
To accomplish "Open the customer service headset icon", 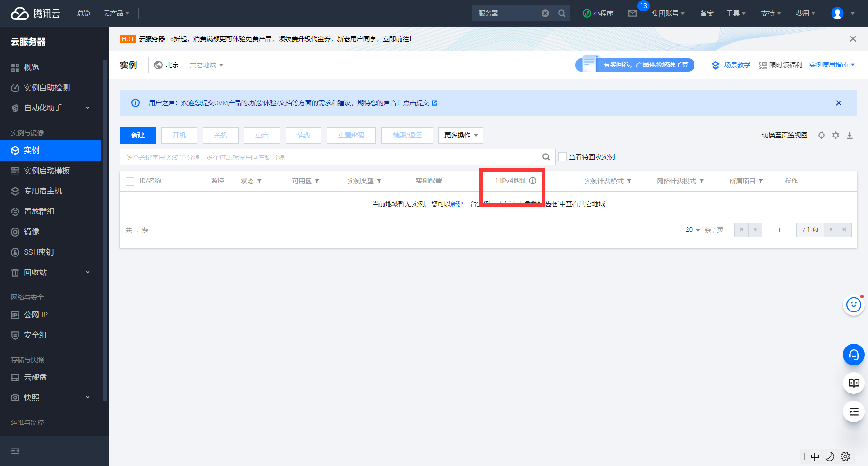I will [853, 355].
